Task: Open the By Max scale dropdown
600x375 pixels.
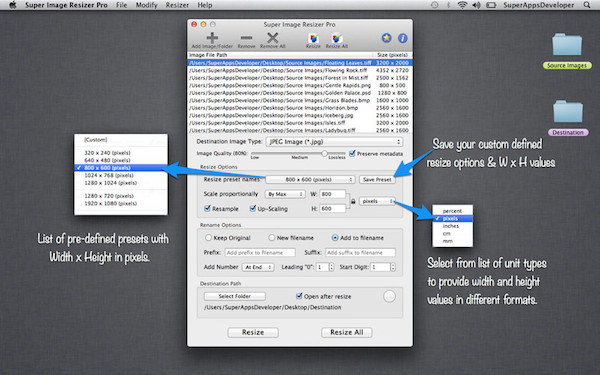Action: point(285,194)
